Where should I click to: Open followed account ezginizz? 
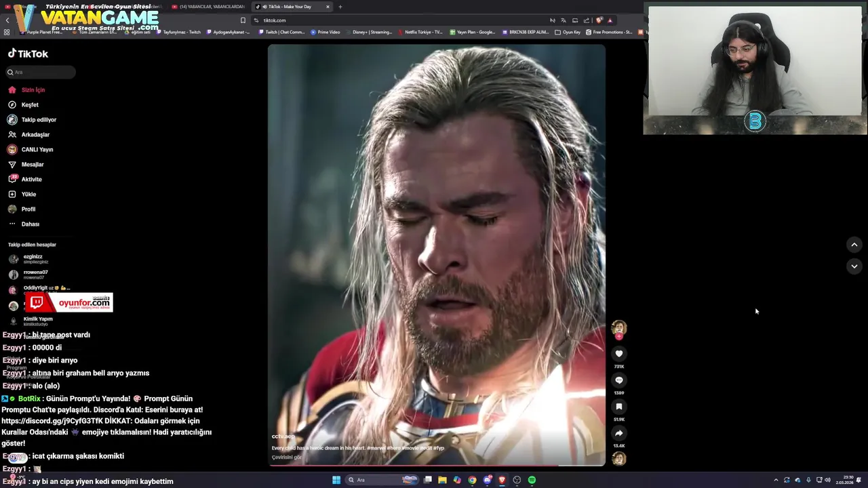(28, 259)
